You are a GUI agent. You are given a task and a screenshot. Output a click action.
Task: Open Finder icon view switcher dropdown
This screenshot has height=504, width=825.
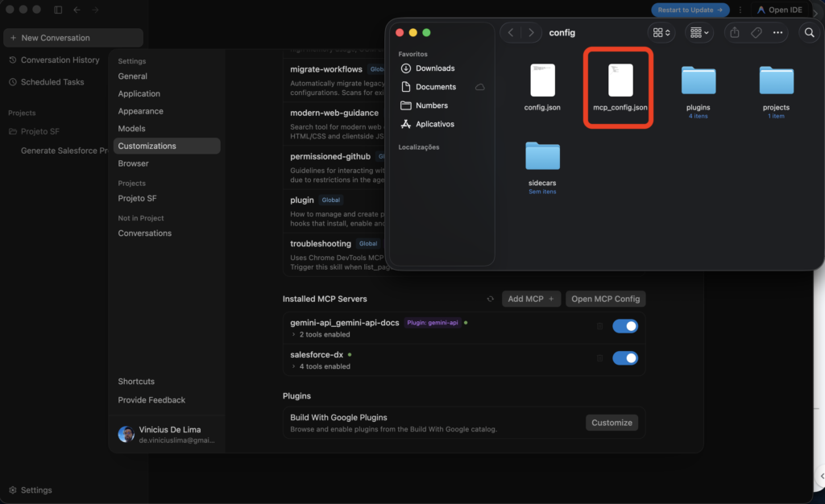click(661, 32)
